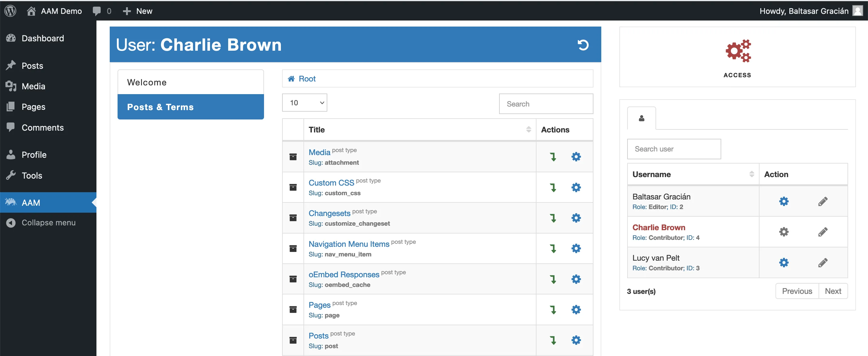Click the archive box icon in the Changesets row

coord(293,218)
